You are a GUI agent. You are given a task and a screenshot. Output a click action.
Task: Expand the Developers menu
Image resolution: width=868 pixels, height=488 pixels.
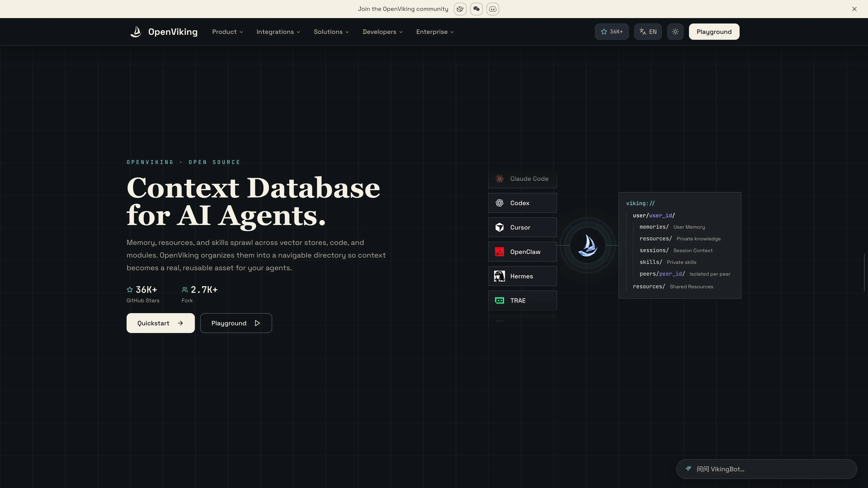382,32
